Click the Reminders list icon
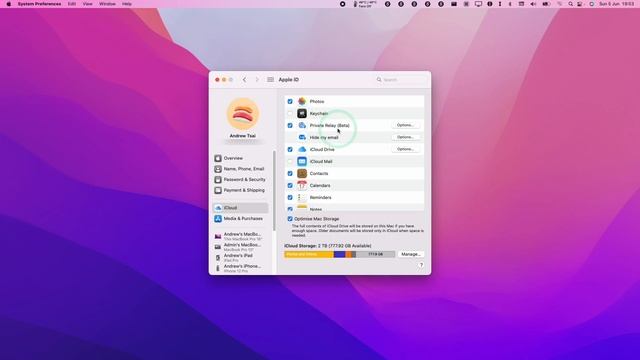This screenshot has height=360, width=640. pos(302,198)
